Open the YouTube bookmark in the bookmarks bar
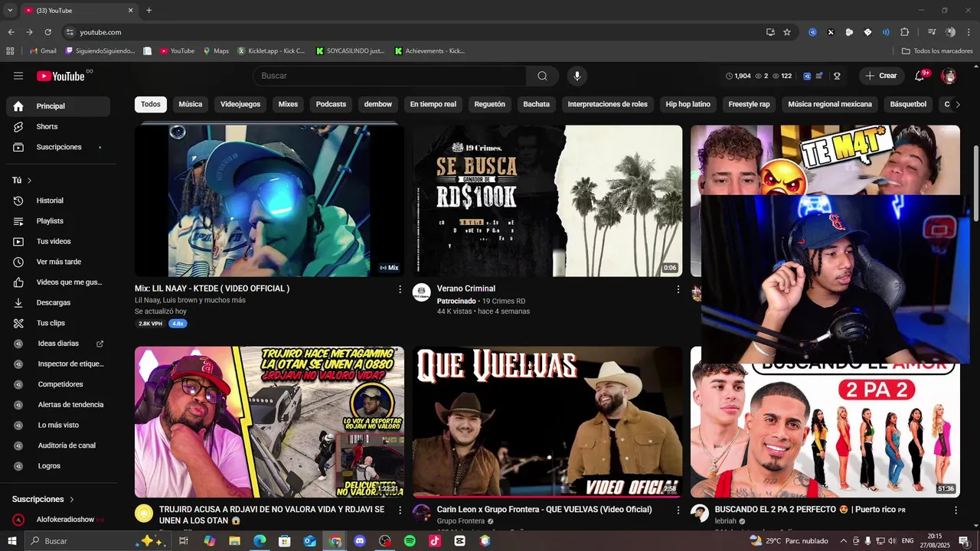This screenshot has width=980, height=551. click(x=177, y=51)
